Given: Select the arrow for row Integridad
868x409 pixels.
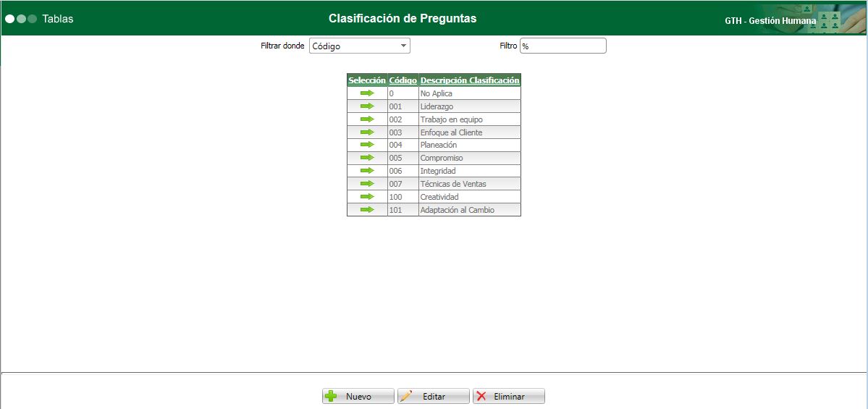Looking at the screenshot, I should [367, 170].
